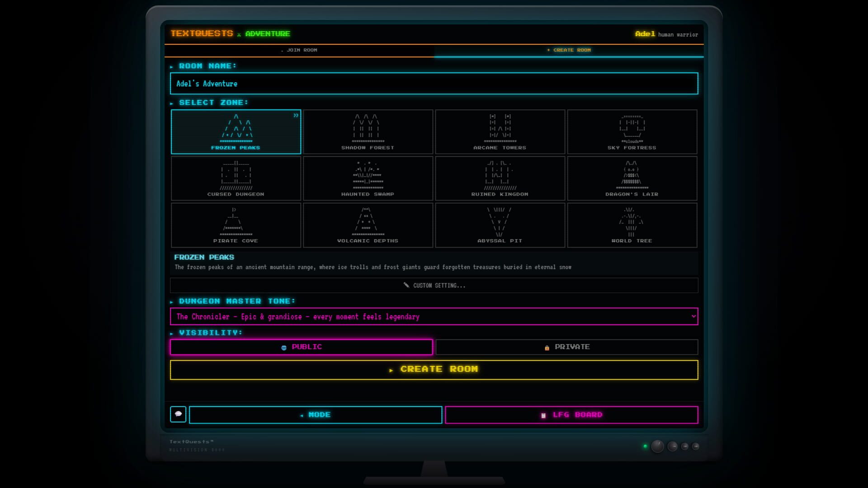Select the Shadow Forest zone

[x=368, y=131]
